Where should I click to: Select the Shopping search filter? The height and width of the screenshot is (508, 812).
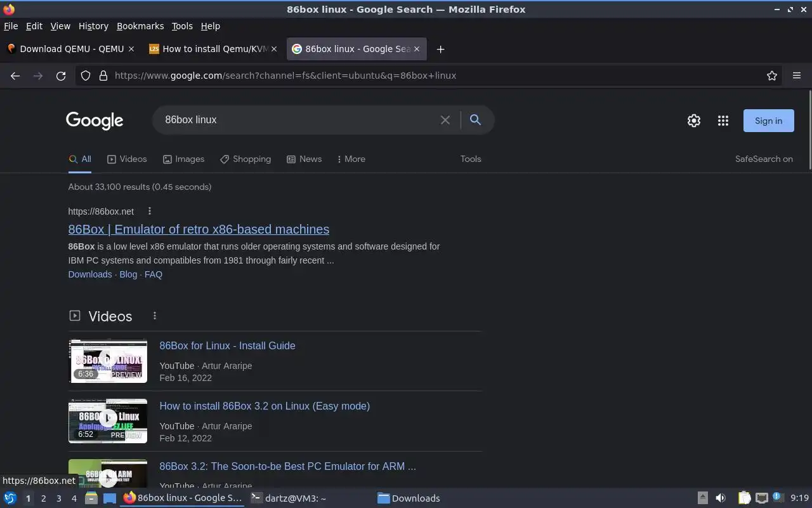coord(246,159)
